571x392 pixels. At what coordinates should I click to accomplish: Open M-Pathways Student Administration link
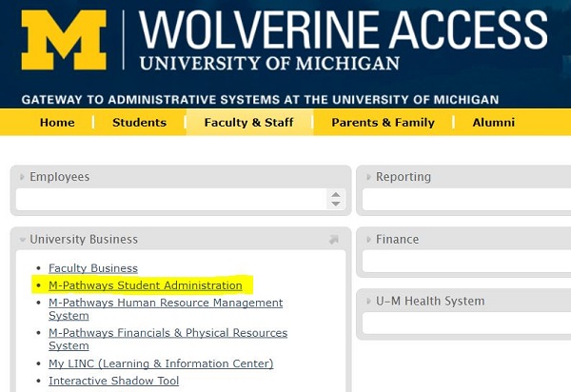coord(146,285)
